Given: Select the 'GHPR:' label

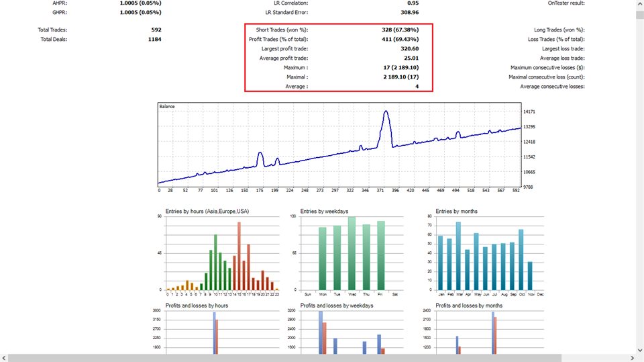Looking at the screenshot, I should [60, 12].
